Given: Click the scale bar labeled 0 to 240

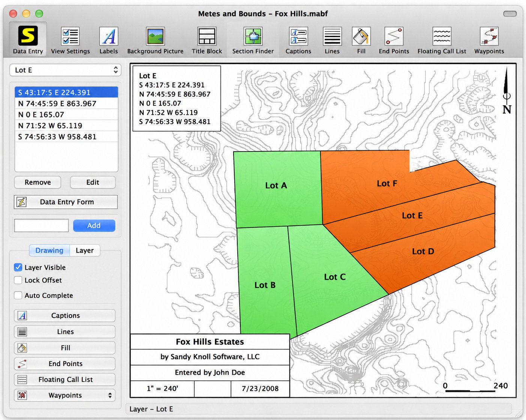Looking at the screenshot, I should point(475,387).
